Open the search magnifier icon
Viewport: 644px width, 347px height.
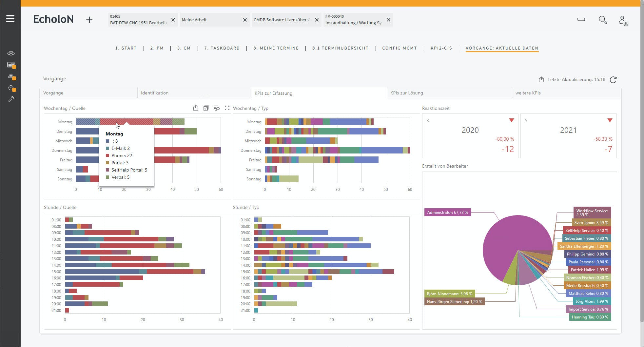tap(602, 20)
